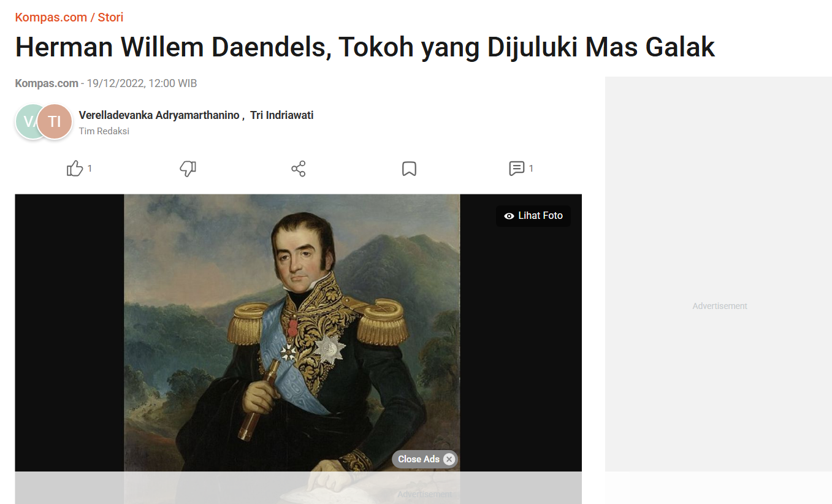Bookmark this article with the save icon
The image size is (832, 504).
pos(409,169)
